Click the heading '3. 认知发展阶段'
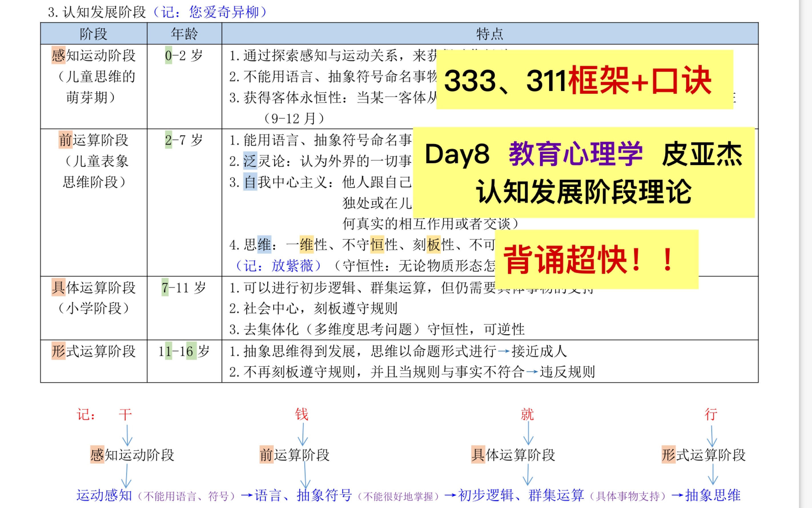The height and width of the screenshot is (508, 812). coord(97,12)
